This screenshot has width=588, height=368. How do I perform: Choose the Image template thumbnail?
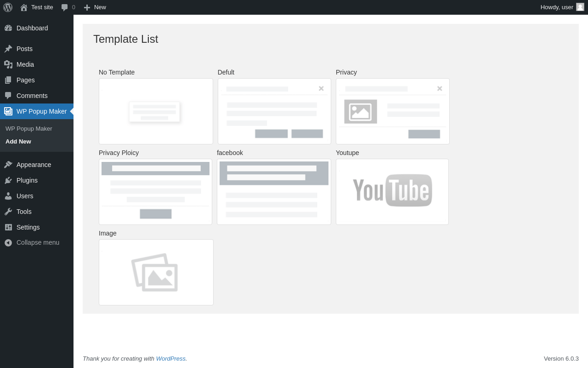(156, 272)
